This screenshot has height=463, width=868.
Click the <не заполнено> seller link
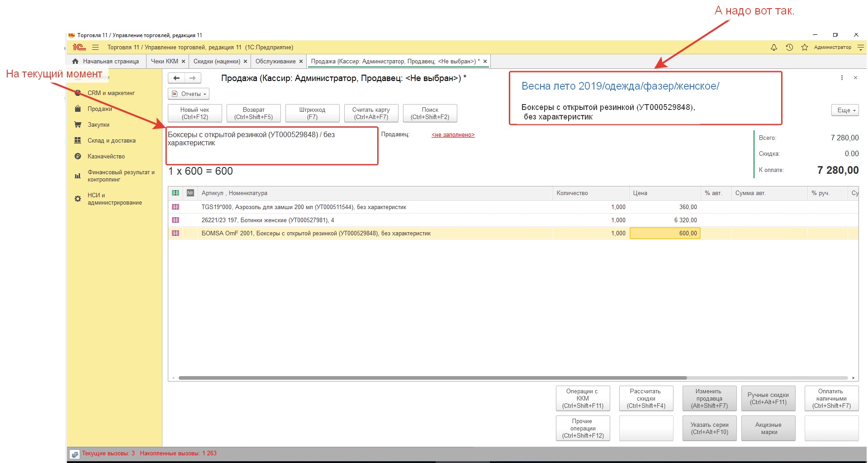(453, 135)
